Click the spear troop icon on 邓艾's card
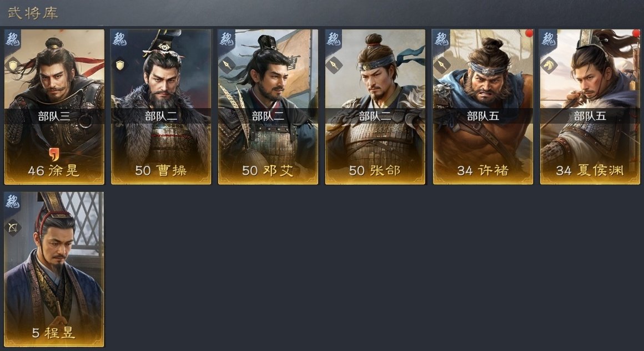The height and width of the screenshot is (351, 644). point(227,65)
